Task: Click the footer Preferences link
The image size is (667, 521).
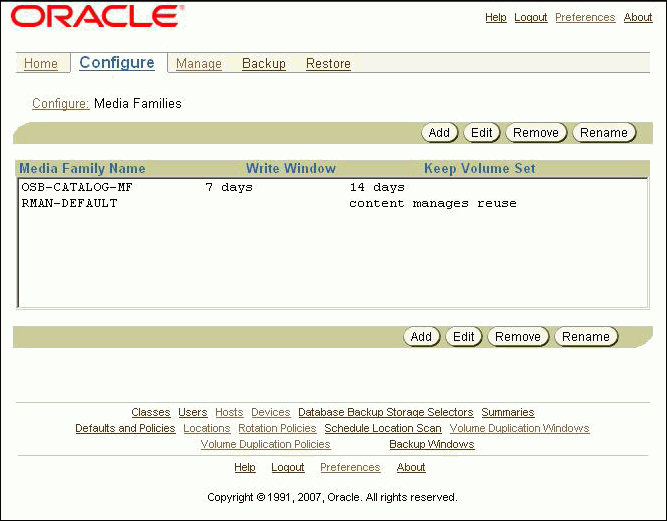Action: [350, 467]
